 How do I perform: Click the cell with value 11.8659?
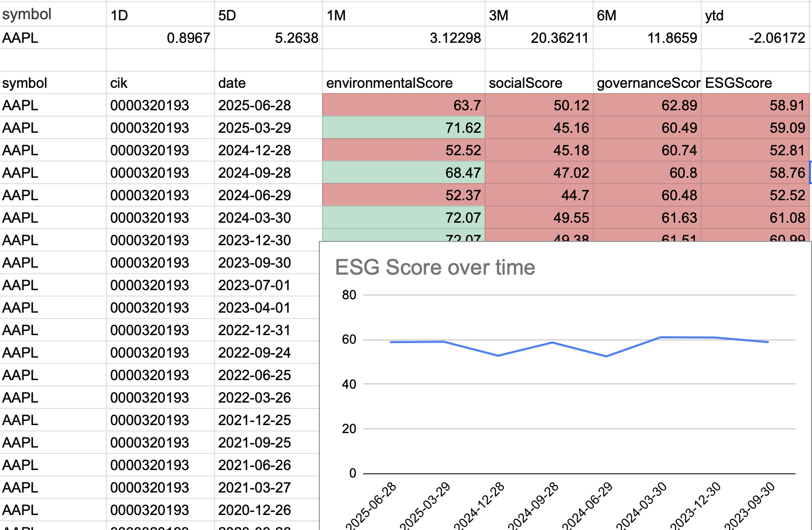647,38
